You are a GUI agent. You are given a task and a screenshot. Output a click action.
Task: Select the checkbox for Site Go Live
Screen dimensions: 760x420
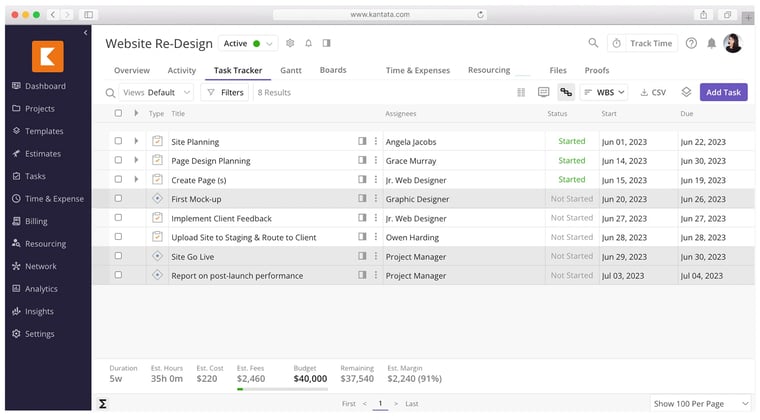pos(118,256)
